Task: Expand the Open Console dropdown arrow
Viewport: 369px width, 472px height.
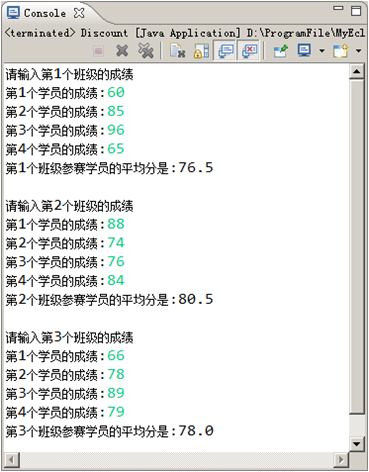Action: 358,51
